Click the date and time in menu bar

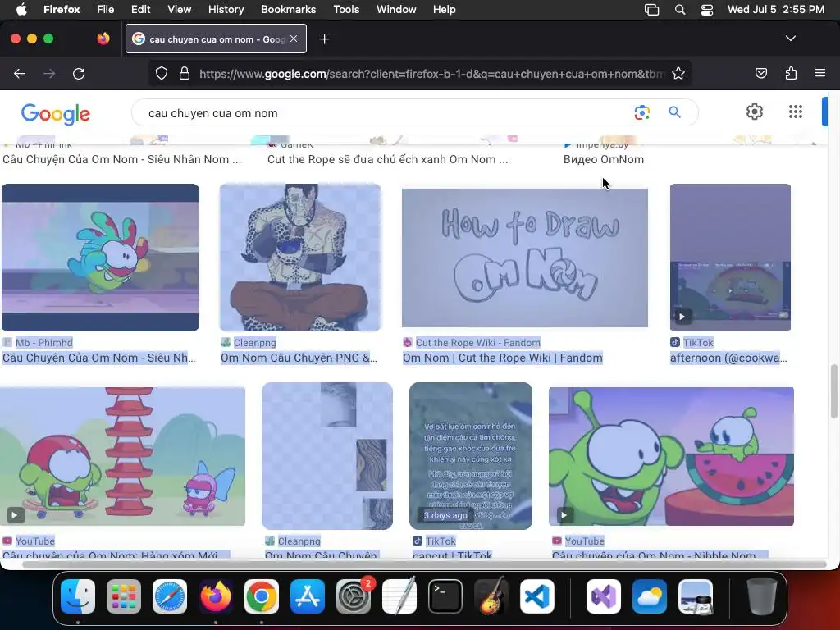click(776, 9)
